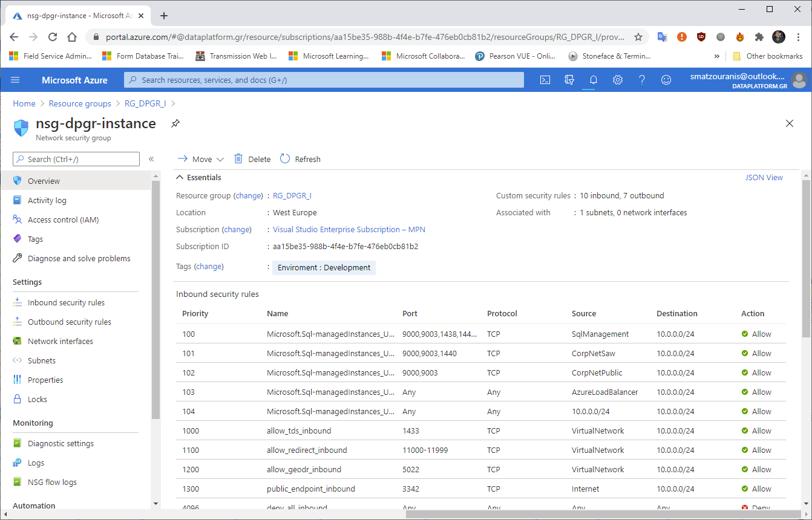
Task: Open the portal Settings gear
Action: pyautogui.click(x=618, y=79)
